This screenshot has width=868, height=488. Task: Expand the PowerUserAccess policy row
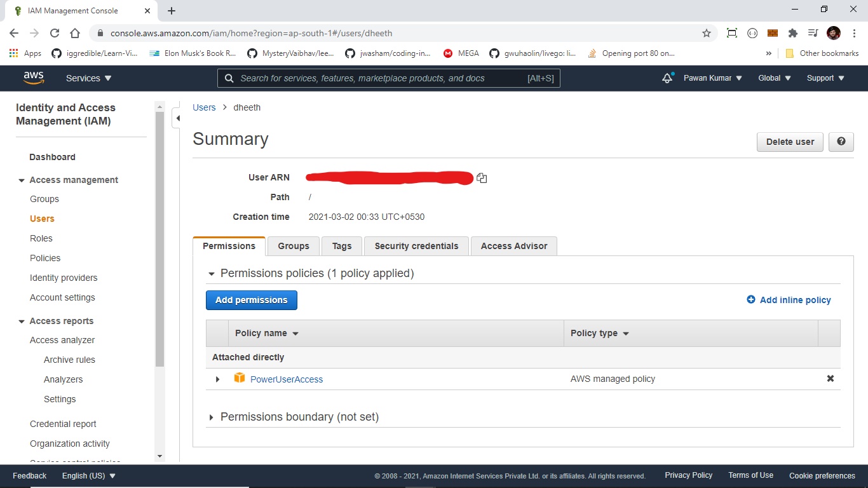click(217, 379)
